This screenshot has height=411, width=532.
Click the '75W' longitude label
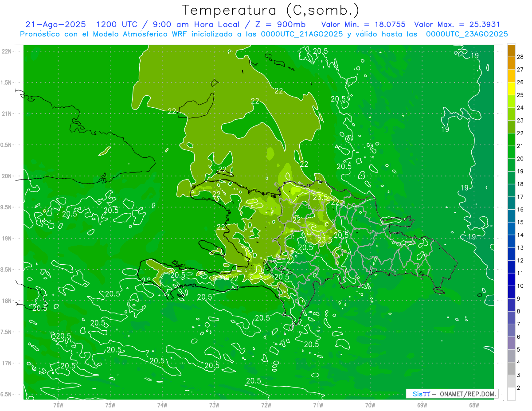click(x=110, y=405)
